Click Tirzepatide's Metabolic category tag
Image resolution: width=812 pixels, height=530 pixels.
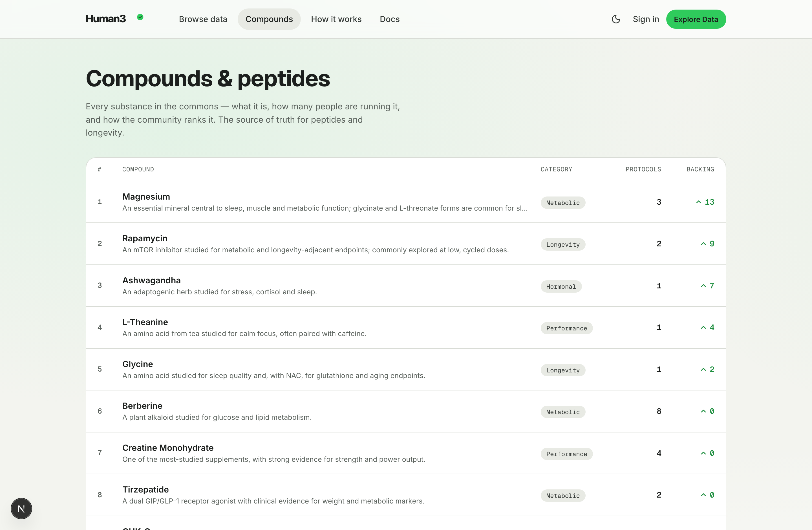[563, 496]
